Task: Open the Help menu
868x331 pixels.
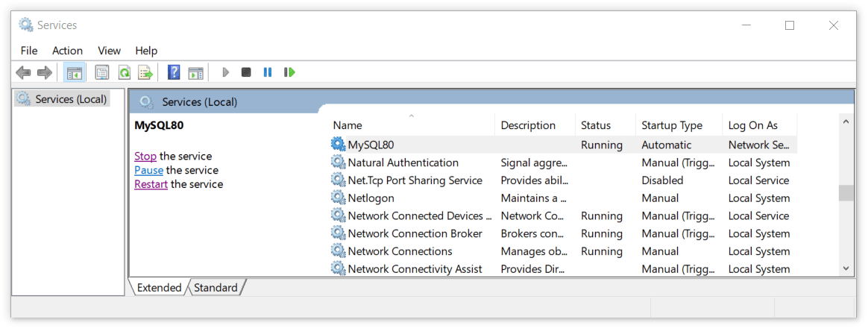Action: (x=146, y=51)
